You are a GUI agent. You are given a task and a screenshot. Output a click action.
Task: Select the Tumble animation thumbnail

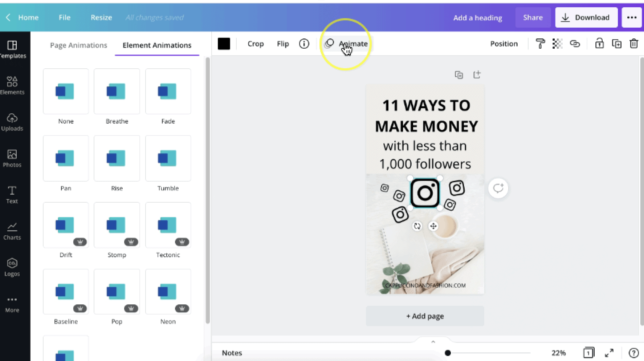[168, 158]
